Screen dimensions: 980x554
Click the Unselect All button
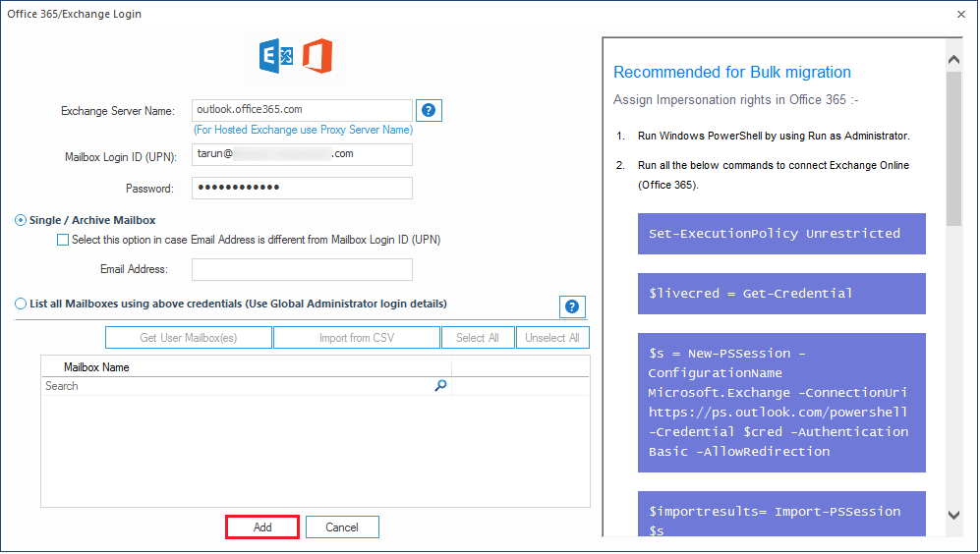pos(552,338)
